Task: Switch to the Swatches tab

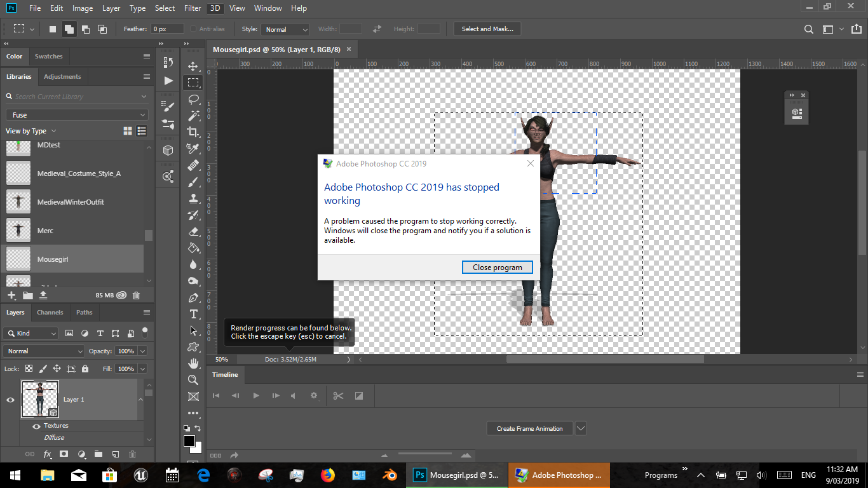Action: (48, 56)
